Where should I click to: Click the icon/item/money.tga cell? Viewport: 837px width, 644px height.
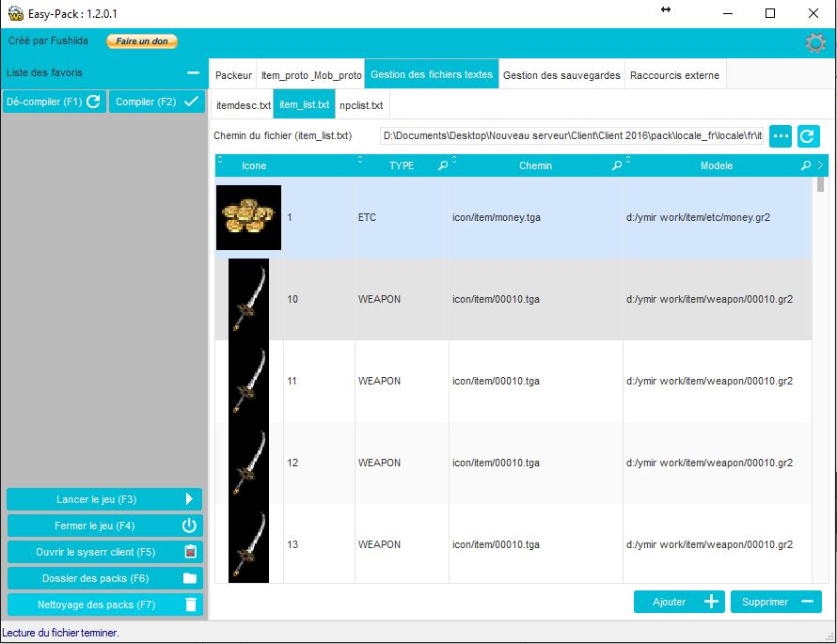(x=535, y=218)
